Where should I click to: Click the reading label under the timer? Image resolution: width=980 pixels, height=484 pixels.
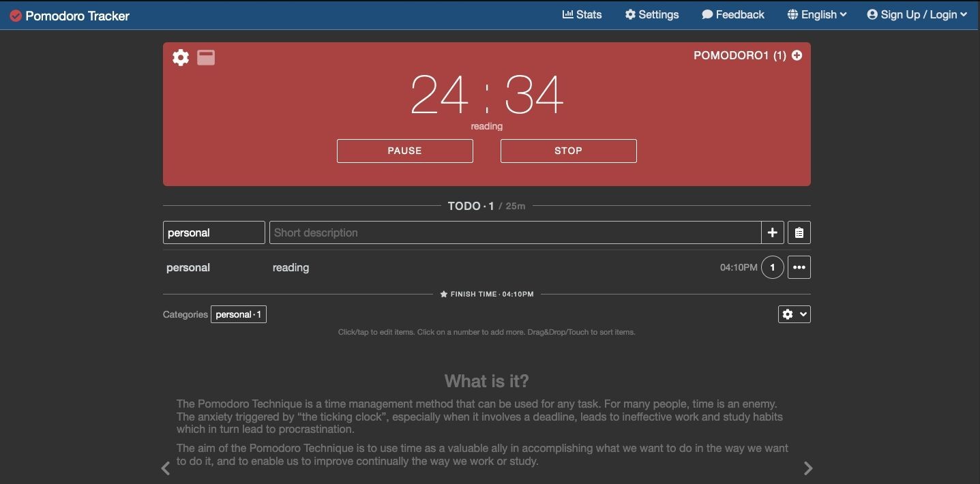tap(487, 126)
